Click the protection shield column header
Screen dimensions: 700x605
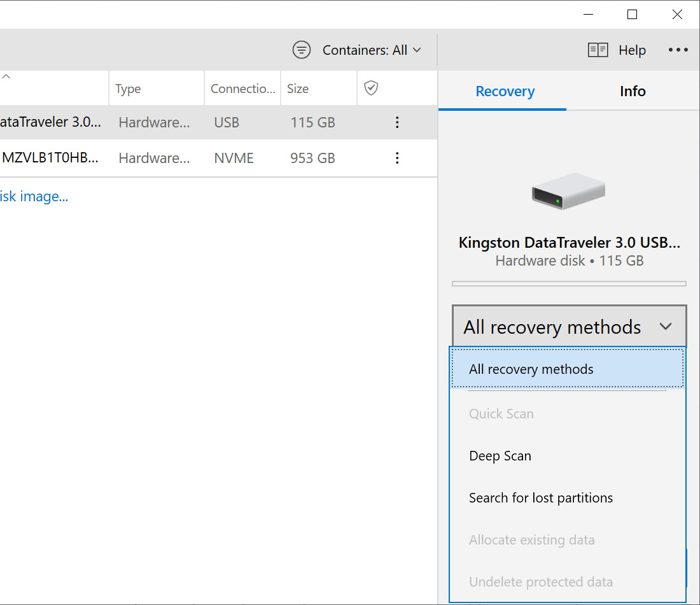371,88
